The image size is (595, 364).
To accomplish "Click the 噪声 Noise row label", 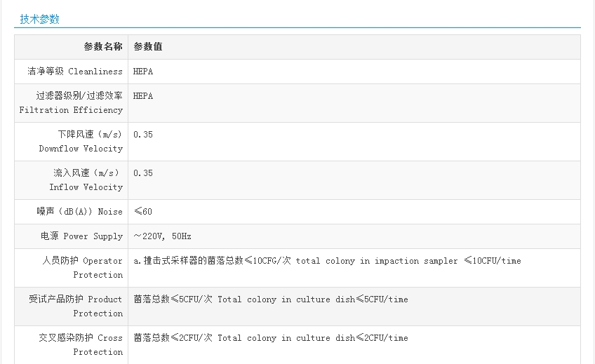I will pyautogui.click(x=80, y=212).
